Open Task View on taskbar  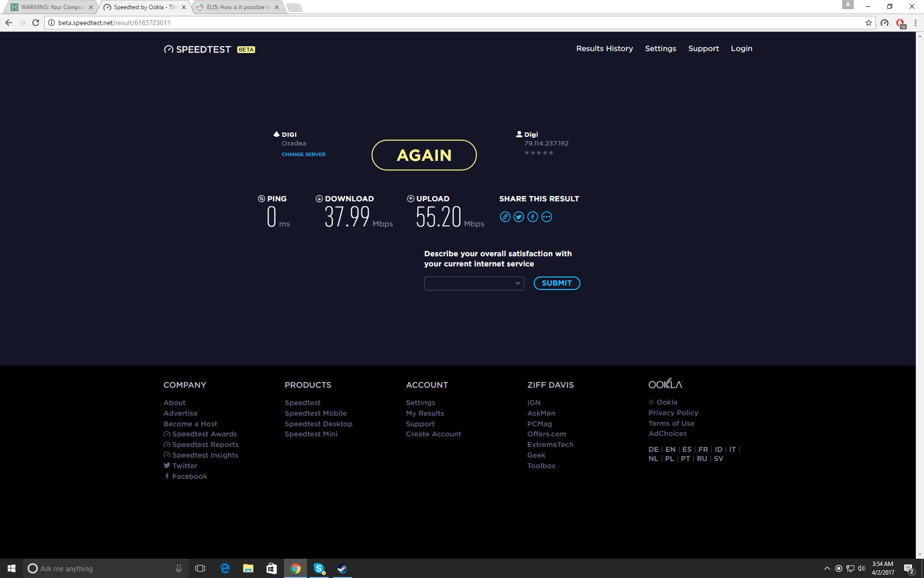200,568
